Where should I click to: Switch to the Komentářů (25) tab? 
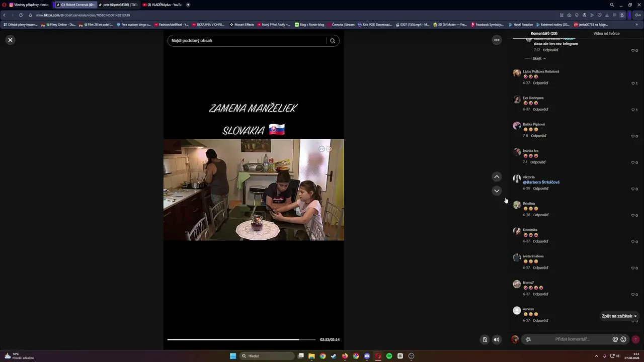(x=544, y=34)
